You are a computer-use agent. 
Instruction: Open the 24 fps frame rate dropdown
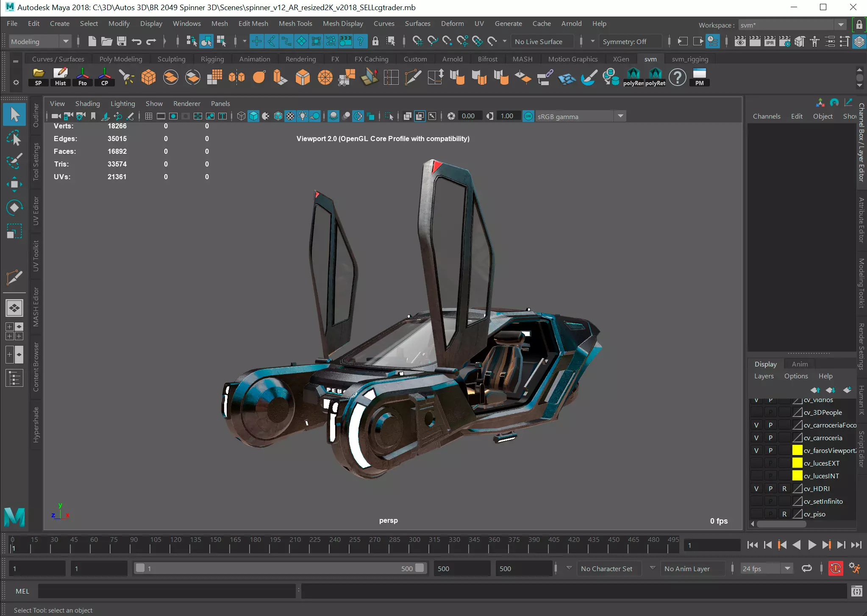pos(766,569)
